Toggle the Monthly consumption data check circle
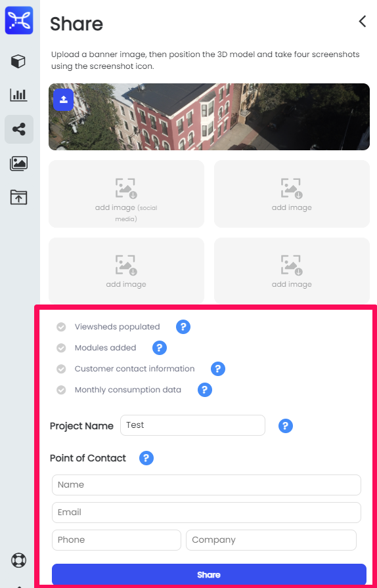Viewport: 377px width, 588px height. pyautogui.click(x=61, y=390)
